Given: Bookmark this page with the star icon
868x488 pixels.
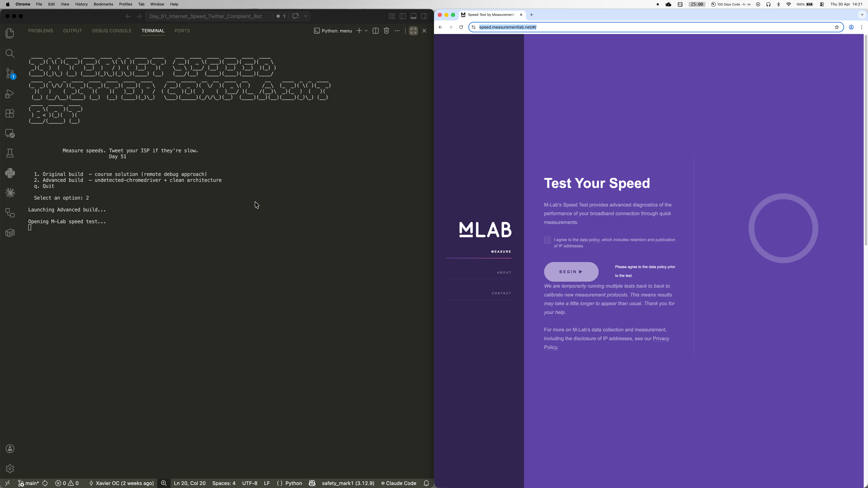Looking at the screenshot, I should 837,27.
